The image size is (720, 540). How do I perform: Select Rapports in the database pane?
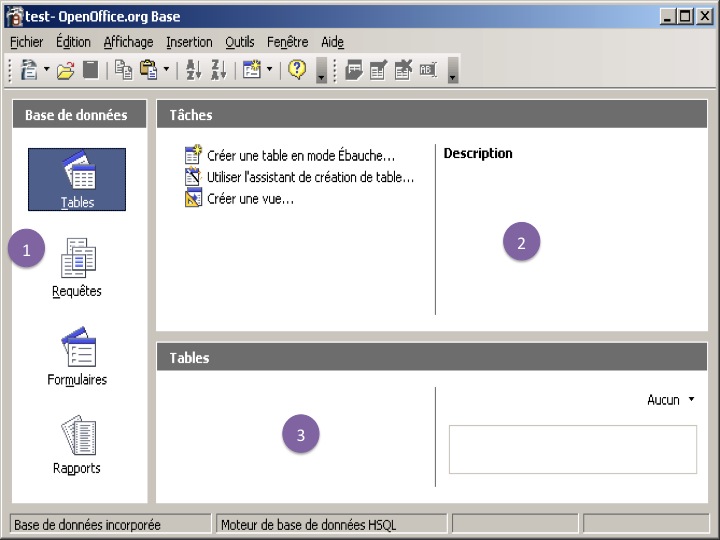coord(77,445)
